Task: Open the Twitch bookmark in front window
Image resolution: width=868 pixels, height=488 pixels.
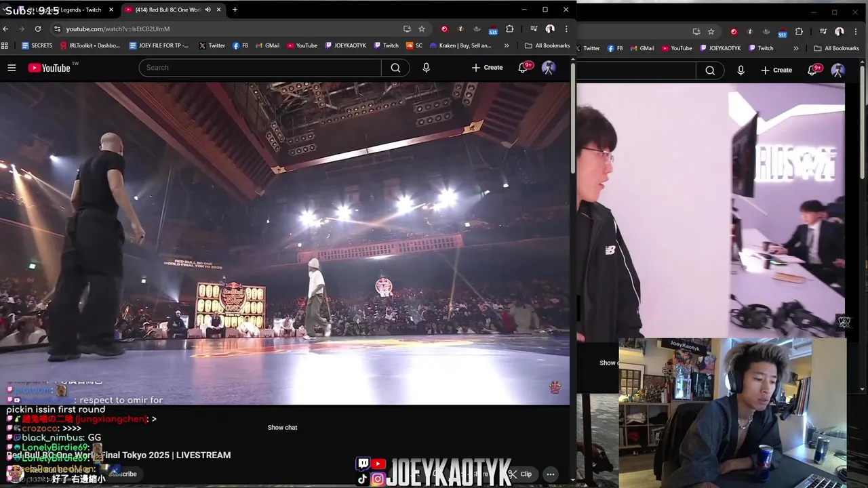Action: [387, 46]
